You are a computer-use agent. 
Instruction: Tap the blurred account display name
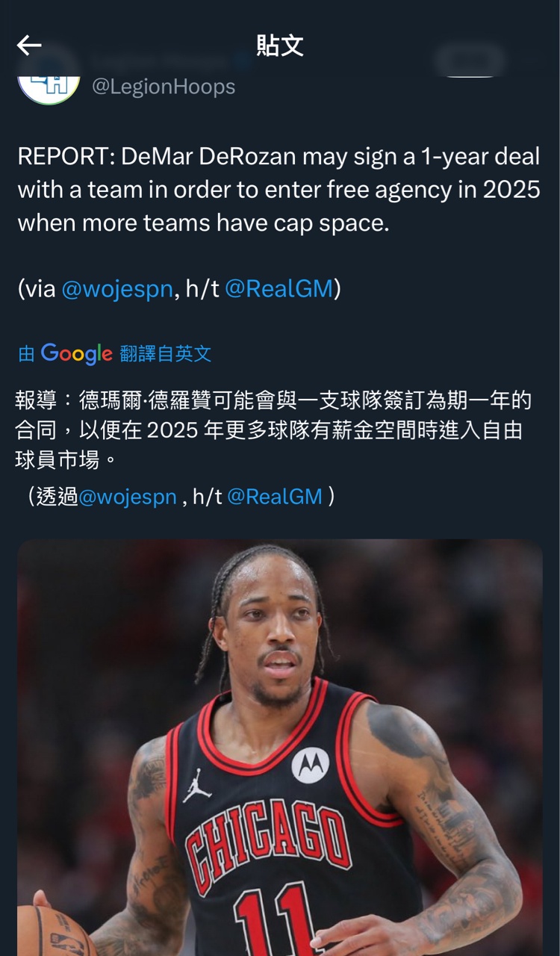pos(159,61)
